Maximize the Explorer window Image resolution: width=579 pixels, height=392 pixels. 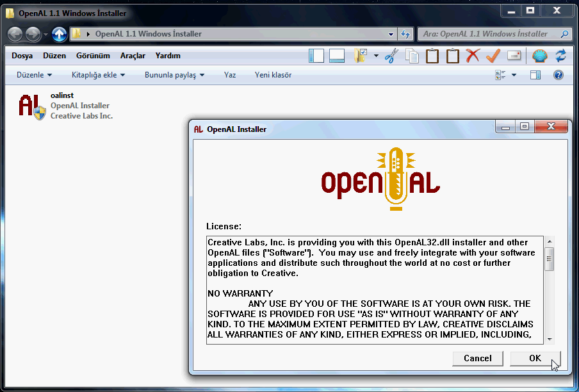point(530,11)
